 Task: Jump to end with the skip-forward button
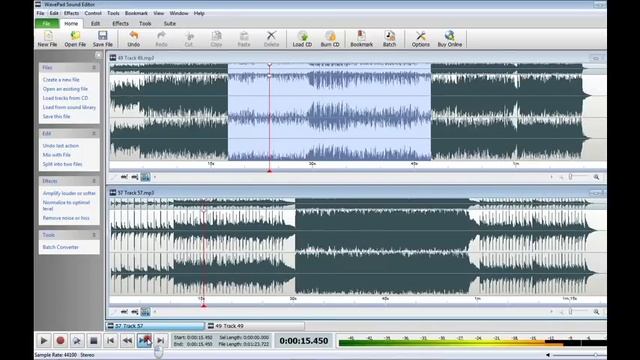161,340
